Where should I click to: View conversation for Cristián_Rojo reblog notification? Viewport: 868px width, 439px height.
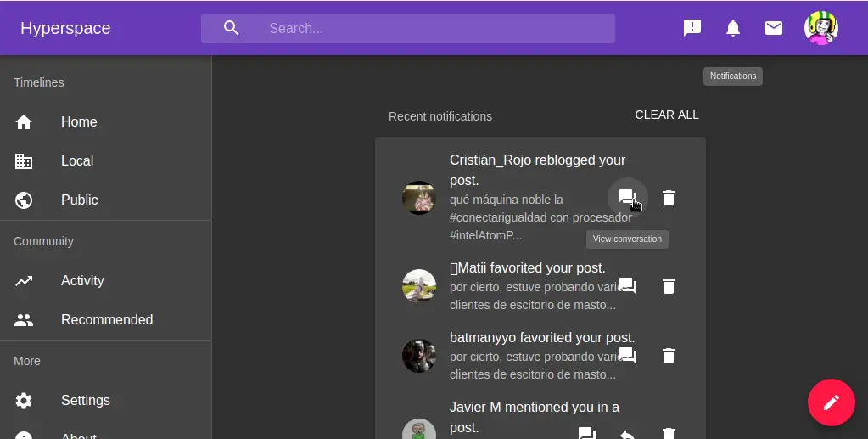click(627, 198)
